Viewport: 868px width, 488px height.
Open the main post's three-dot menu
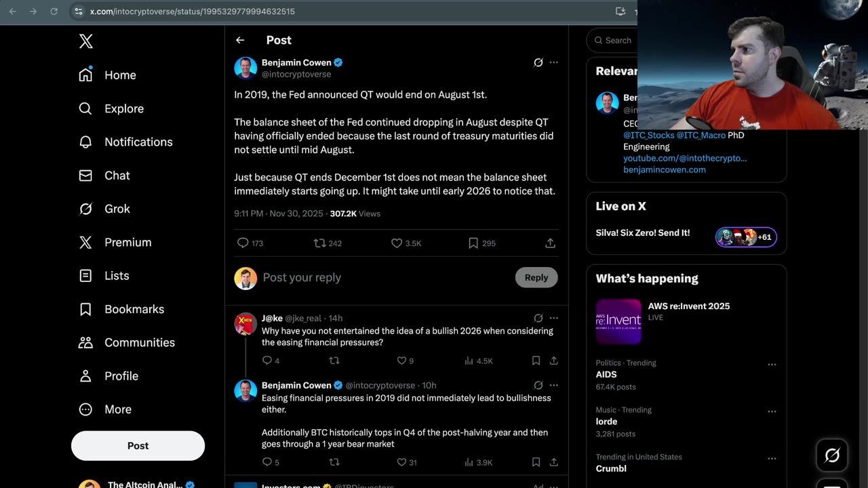(554, 62)
